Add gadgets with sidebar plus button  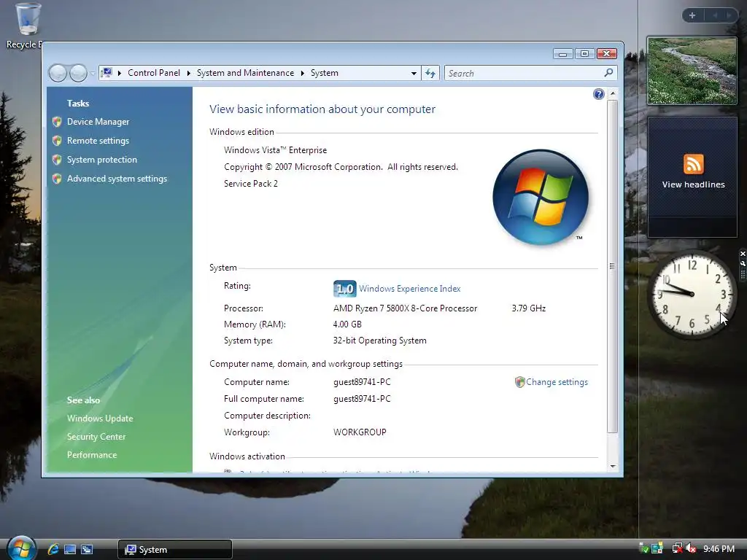click(x=692, y=15)
